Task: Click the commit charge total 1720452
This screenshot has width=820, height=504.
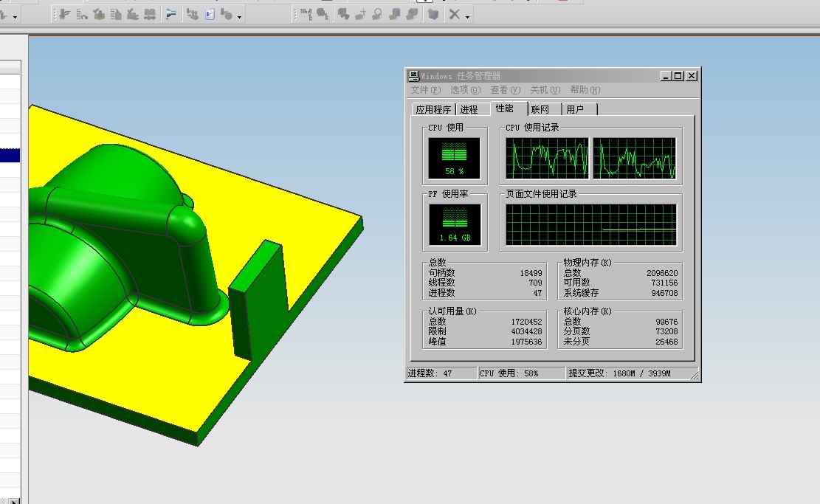Action: pos(526,322)
